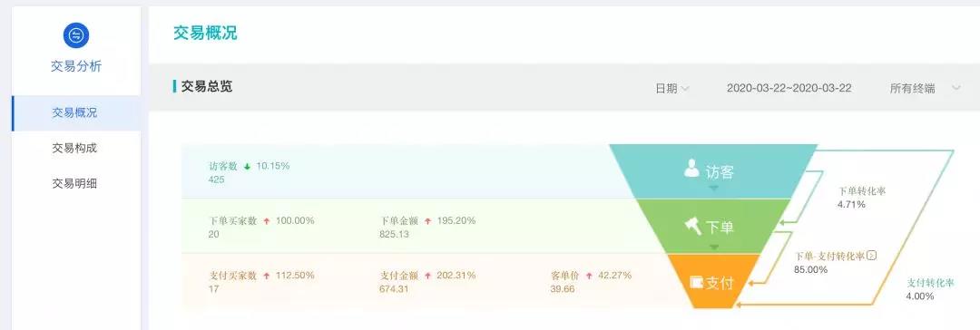Click the green down arrow beside 访客数
Image resolution: width=980 pixels, height=330 pixels.
pyautogui.click(x=247, y=167)
